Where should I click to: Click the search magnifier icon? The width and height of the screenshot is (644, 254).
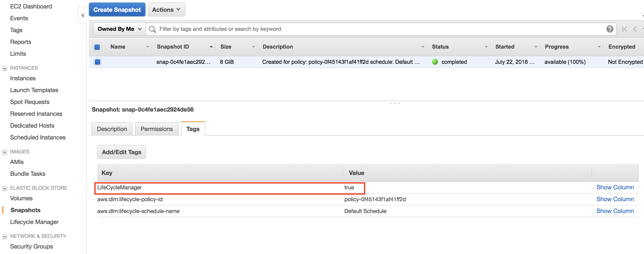pyautogui.click(x=152, y=29)
